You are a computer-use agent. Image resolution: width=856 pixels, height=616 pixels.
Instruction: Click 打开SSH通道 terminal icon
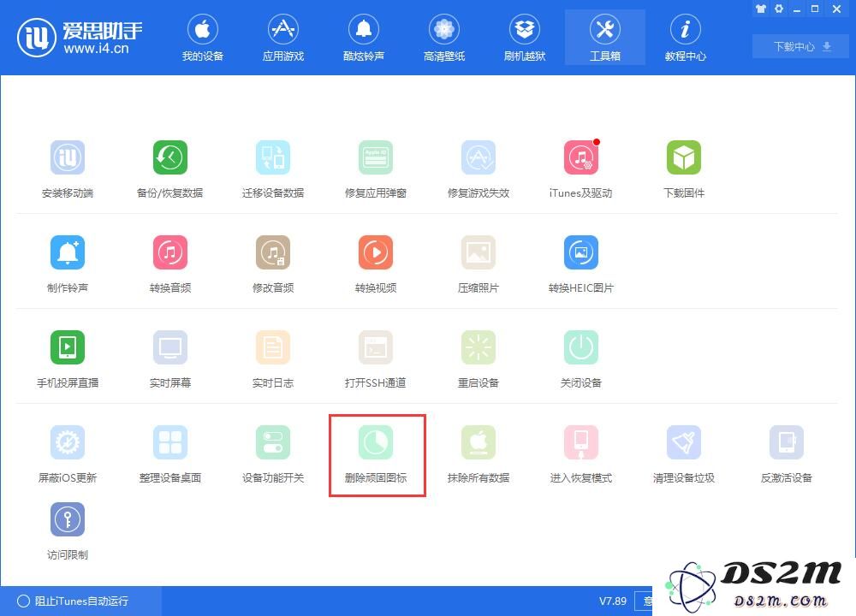(x=376, y=347)
